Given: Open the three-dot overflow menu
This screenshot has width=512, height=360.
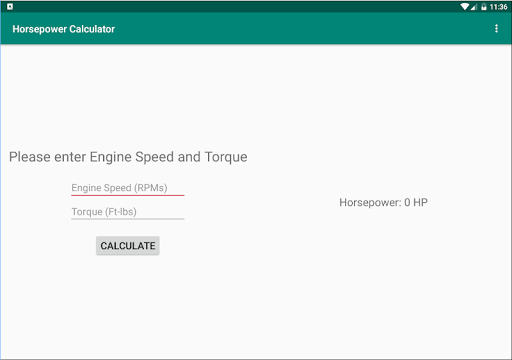Looking at the screenshot, I should click(496, 29).
